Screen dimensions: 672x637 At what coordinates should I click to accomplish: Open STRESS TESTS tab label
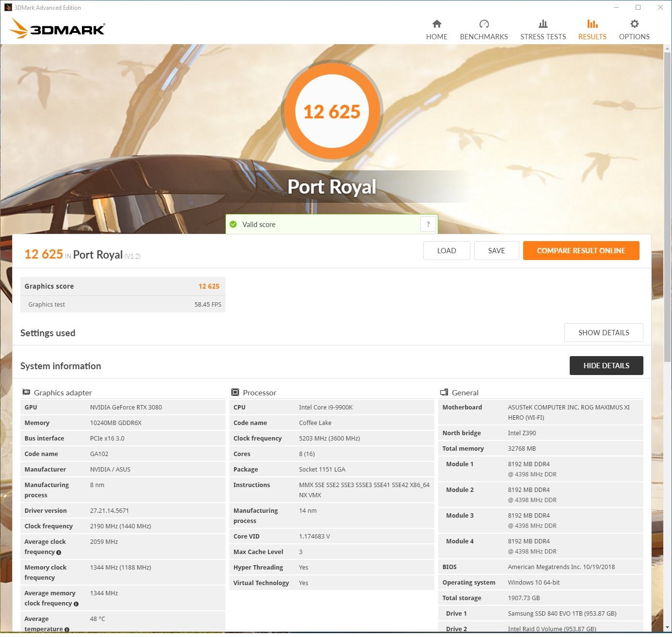[x=543, y=37]
